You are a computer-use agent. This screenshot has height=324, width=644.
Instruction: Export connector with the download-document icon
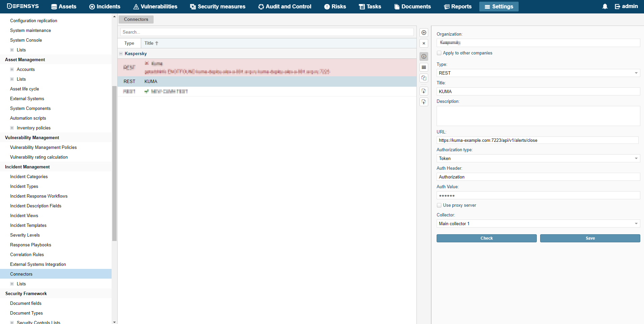tap(424, 91)
